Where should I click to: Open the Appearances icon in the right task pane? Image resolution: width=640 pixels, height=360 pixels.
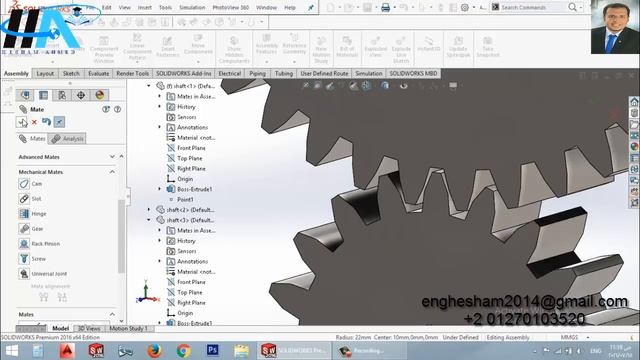coord(634,146)
